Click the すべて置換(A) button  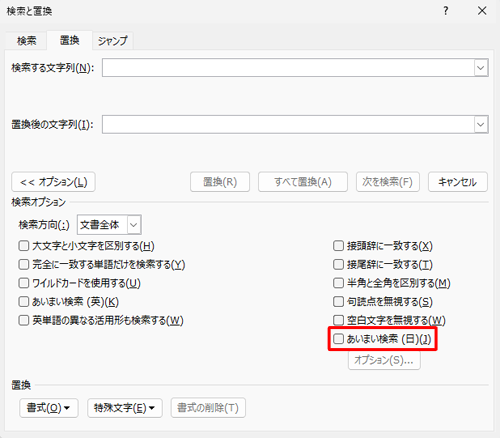pyautogui.click(x=303, y=182)
